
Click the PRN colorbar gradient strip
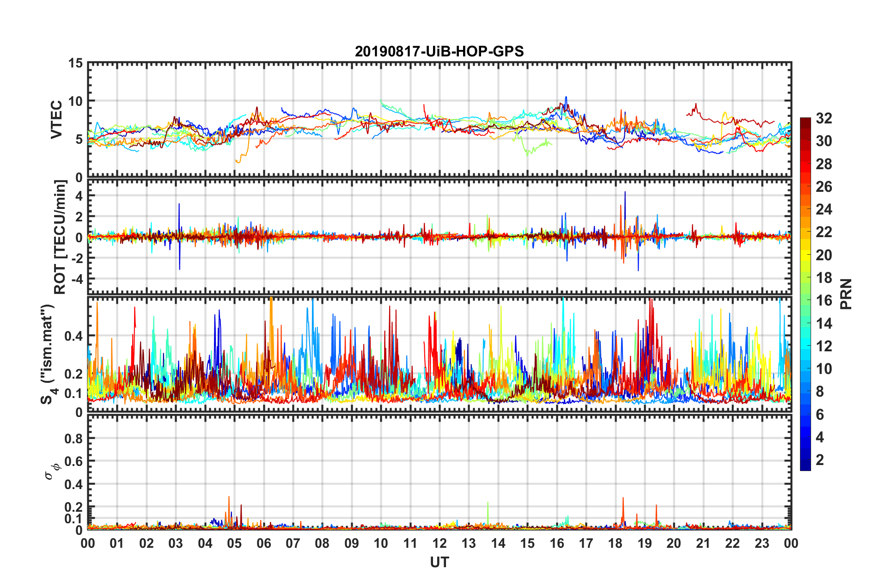pos(805,294)
